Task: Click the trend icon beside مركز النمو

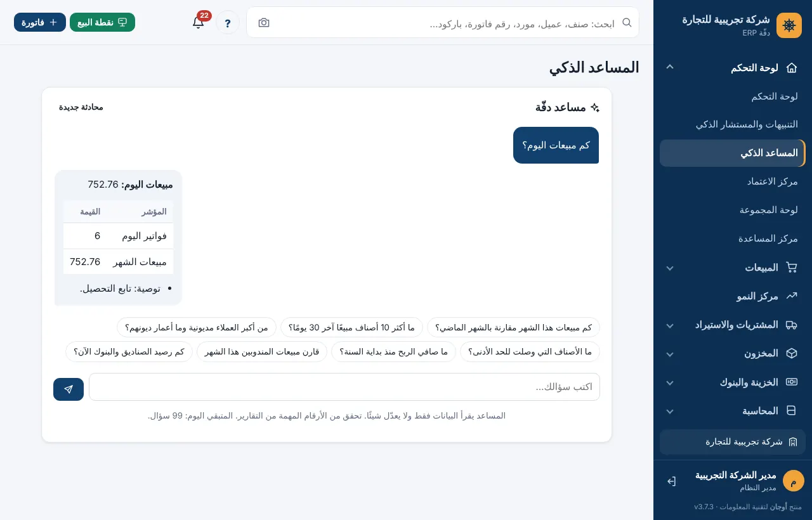Action: pos(791,296)
